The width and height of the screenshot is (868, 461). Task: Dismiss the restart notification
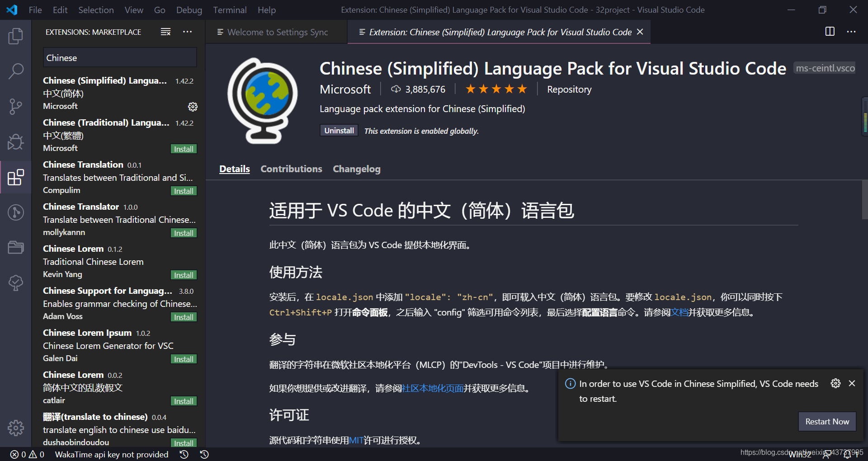coord(852,383)
